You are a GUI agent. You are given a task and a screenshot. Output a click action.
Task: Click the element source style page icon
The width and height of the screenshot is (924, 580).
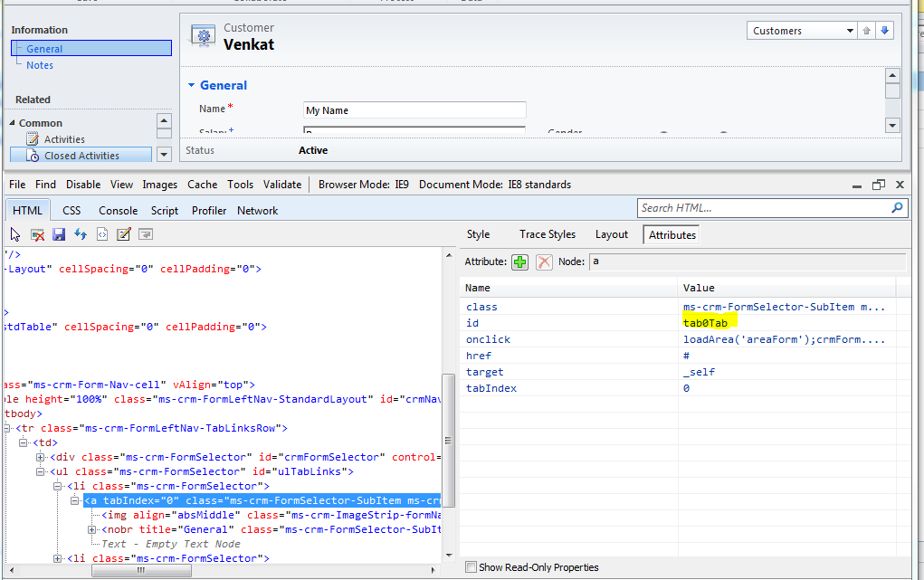click(102, 234)
